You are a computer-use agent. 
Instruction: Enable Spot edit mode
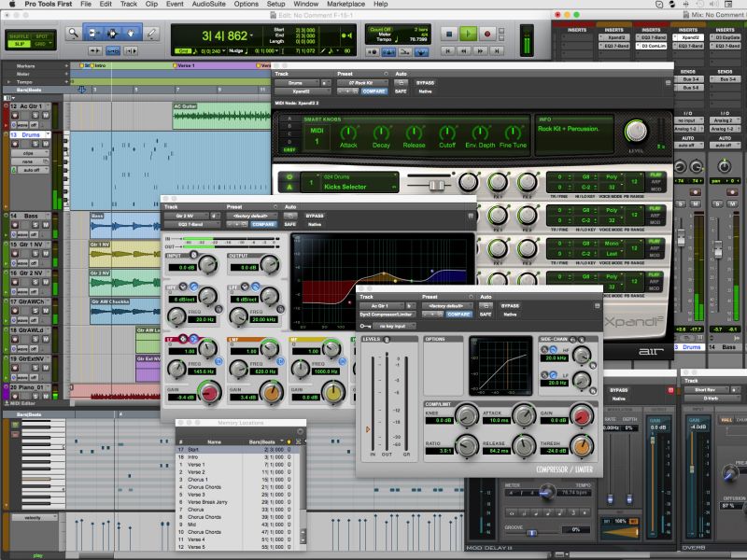[42, 36]
